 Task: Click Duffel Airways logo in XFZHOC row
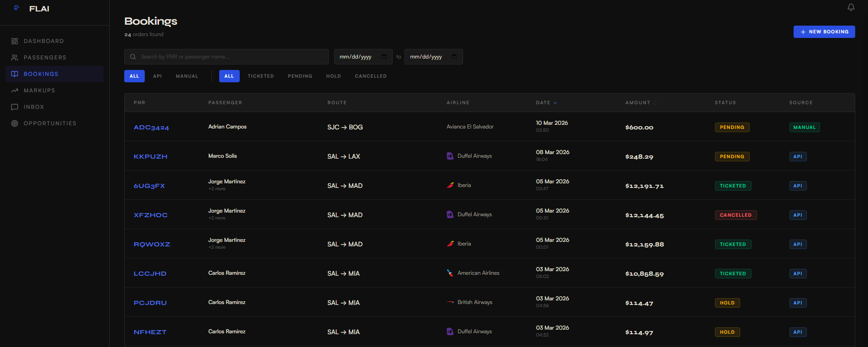point(450,214)
